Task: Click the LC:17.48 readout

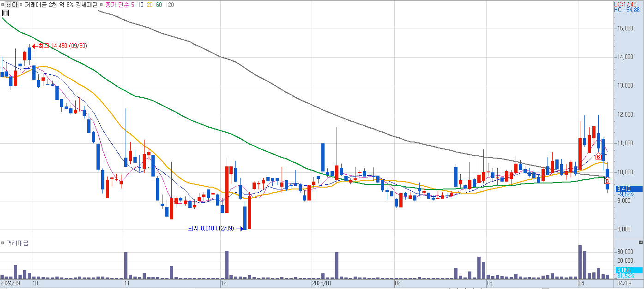Action: click(626, 4)
